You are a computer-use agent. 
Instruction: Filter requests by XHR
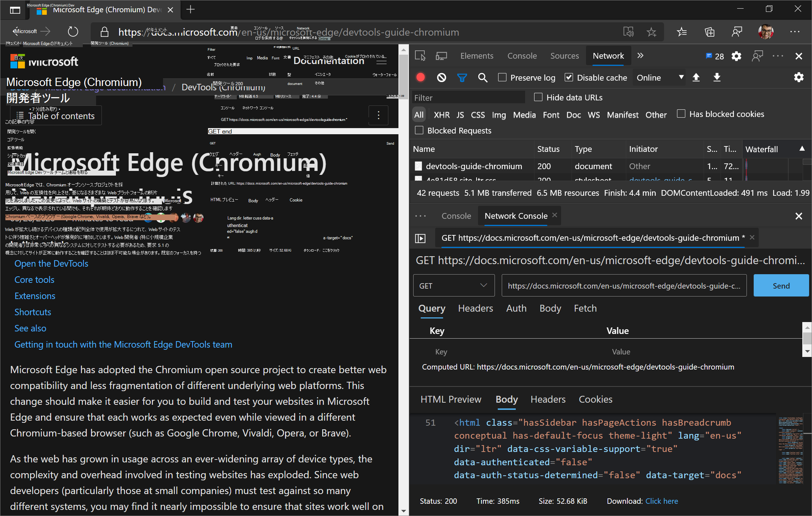[x=442, y=115]
